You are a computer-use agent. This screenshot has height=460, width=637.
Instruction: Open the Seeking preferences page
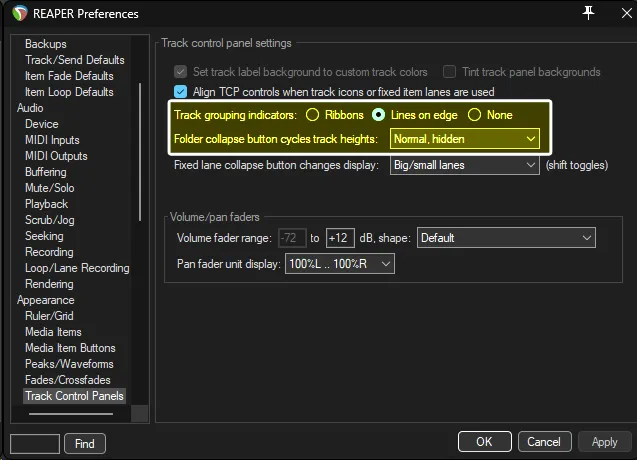pyautogui.click(x=44, y=236)
